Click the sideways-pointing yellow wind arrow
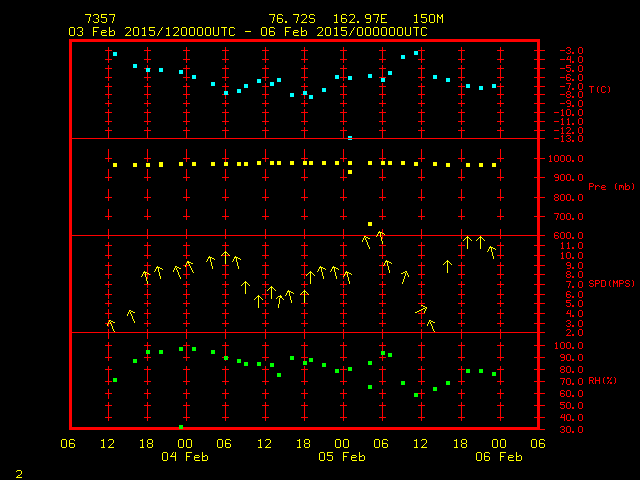 click(422, 310)
